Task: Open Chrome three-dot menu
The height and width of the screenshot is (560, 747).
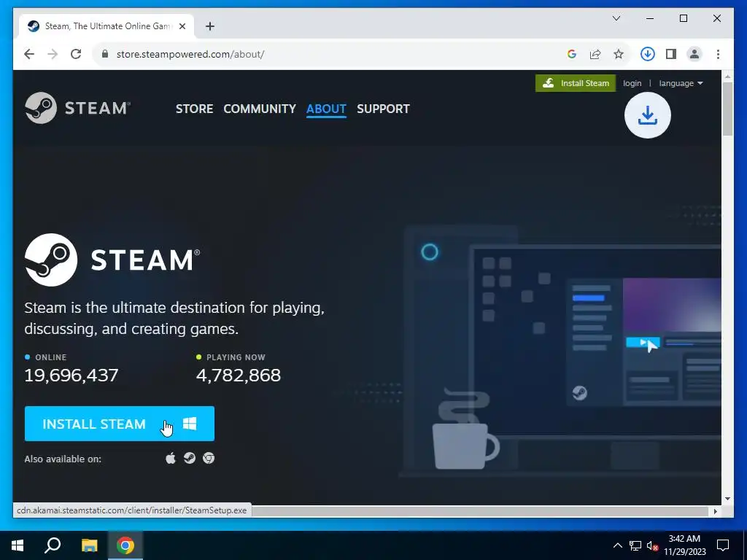Action: click(718, 54)
